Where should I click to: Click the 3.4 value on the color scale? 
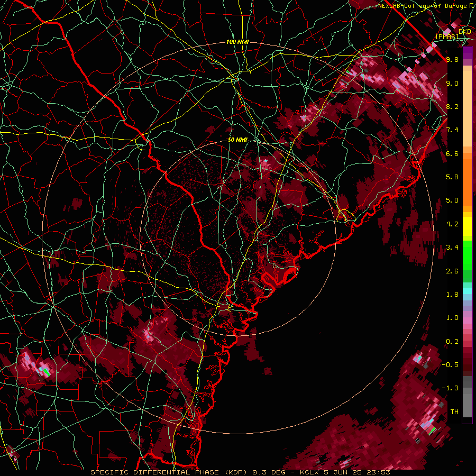pos(452,248)
